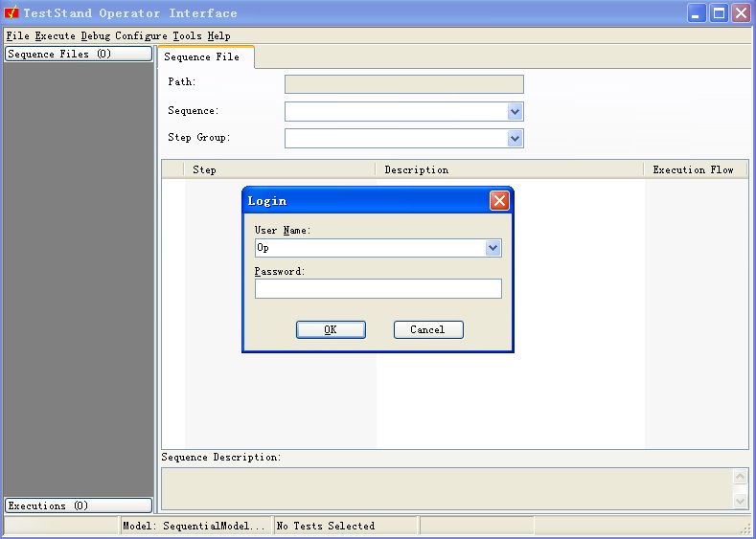This screenshot has height=539, width=756.
Task: Show the Executions (0) panel
Action: coord(79,505)
